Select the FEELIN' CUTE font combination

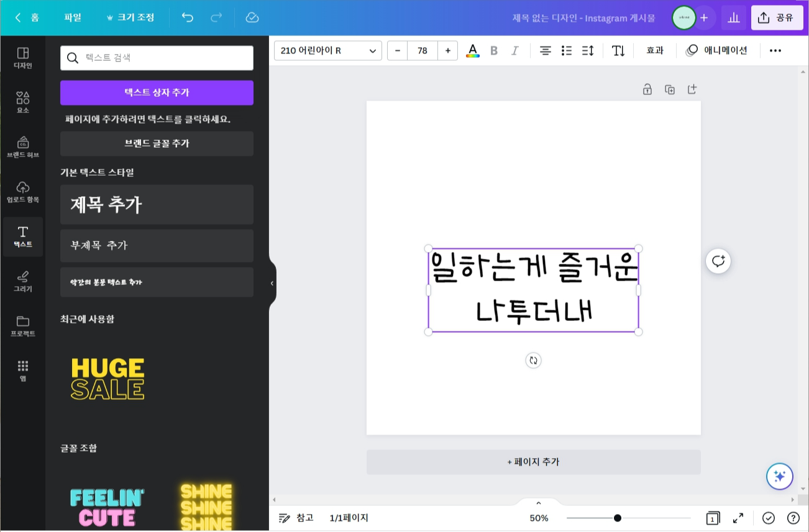(x=108, y=507)
